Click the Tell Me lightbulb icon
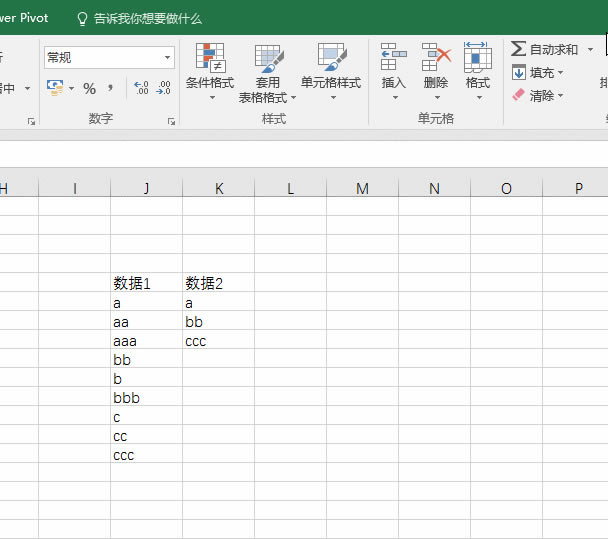This screenshot has width=608, height=539. (82, 19)
